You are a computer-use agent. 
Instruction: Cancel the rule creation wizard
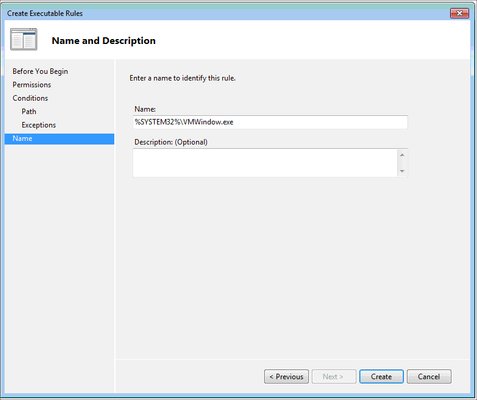pyautogui.click(x=429, y=377)
